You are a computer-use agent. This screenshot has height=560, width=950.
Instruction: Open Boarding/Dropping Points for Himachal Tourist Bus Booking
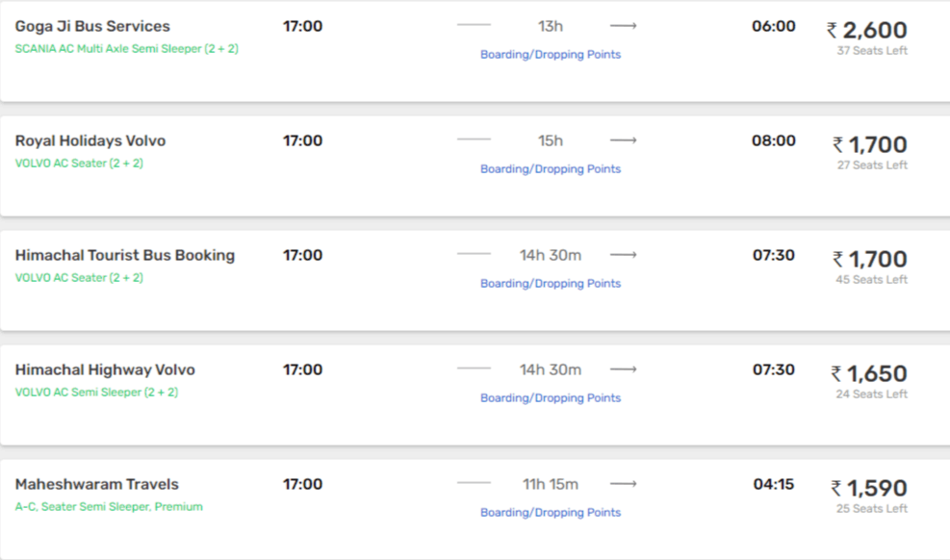pyautogui.click(x=551, y=283)
